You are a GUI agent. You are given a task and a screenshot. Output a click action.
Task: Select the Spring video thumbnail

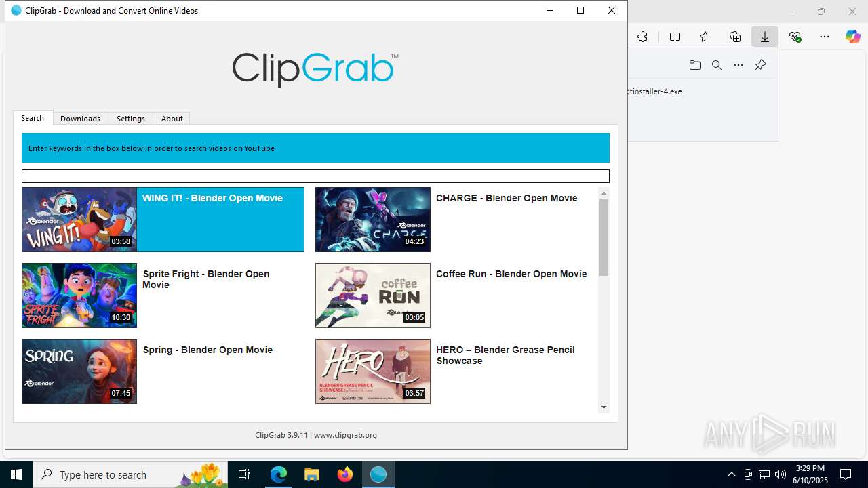point(79,371)
